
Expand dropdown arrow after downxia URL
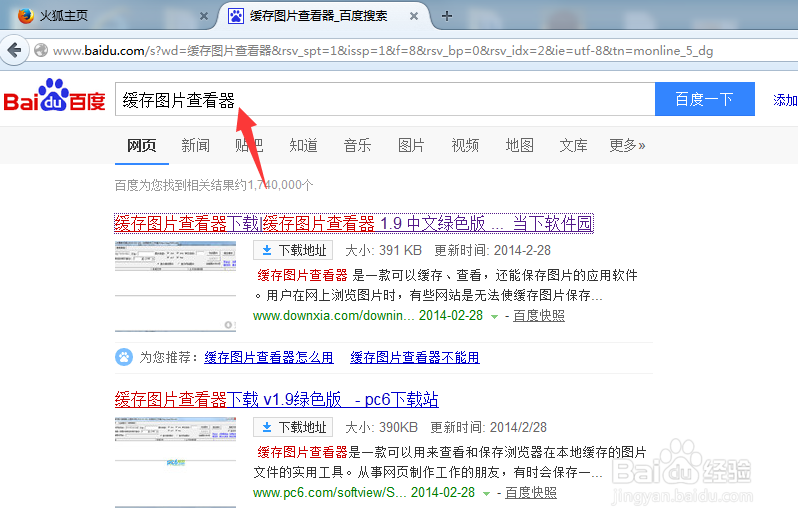coord(494,316)
